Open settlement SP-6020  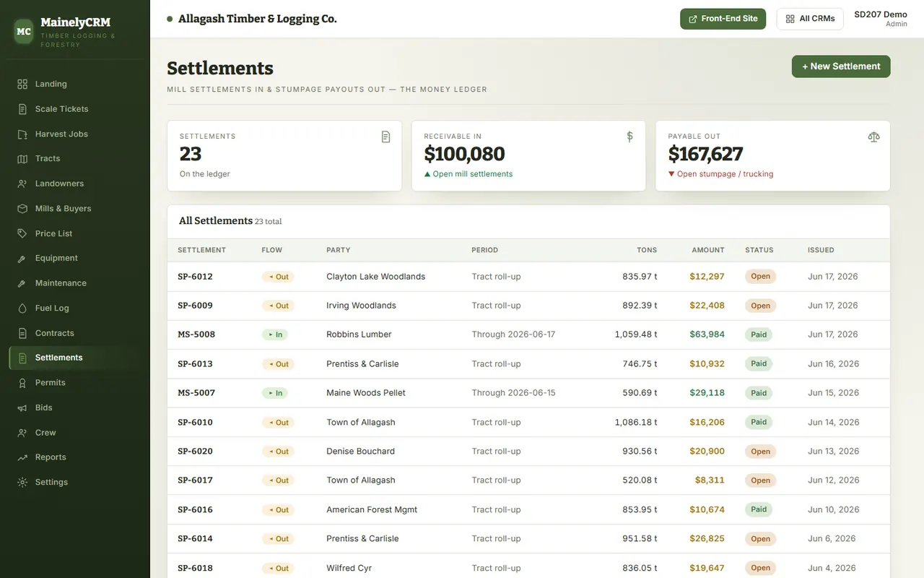(195, 452)
